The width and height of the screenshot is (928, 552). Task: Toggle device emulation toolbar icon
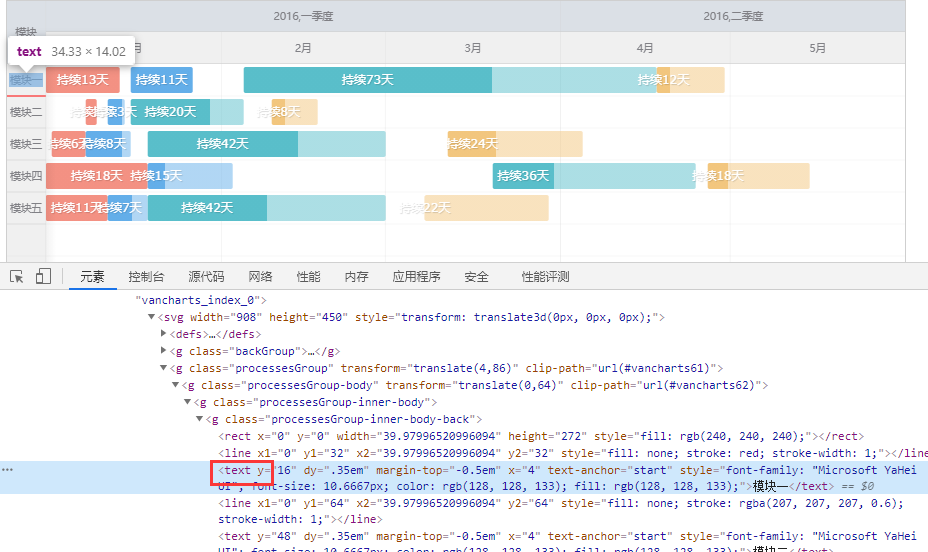coord(43,276)
